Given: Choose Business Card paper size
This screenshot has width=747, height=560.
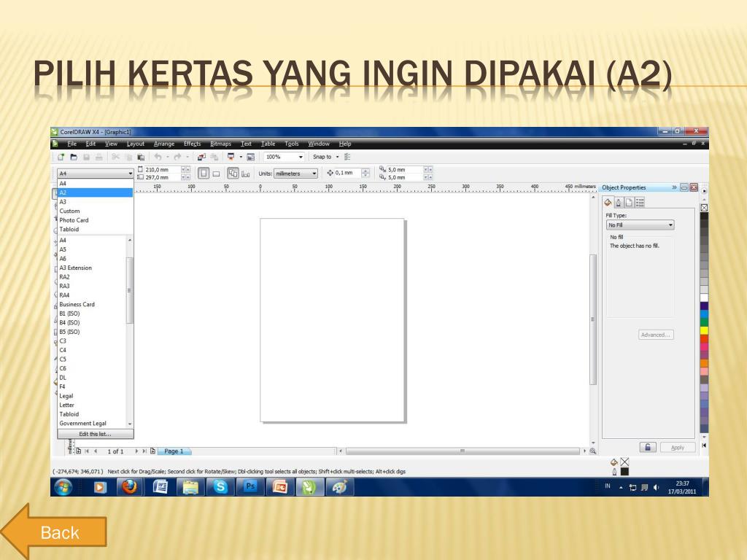Looking at the screenshot, I should 92,304.
